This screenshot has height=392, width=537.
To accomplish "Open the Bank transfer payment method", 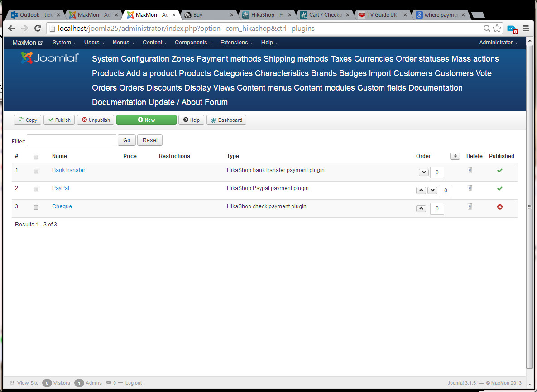I will pos(68,170).
